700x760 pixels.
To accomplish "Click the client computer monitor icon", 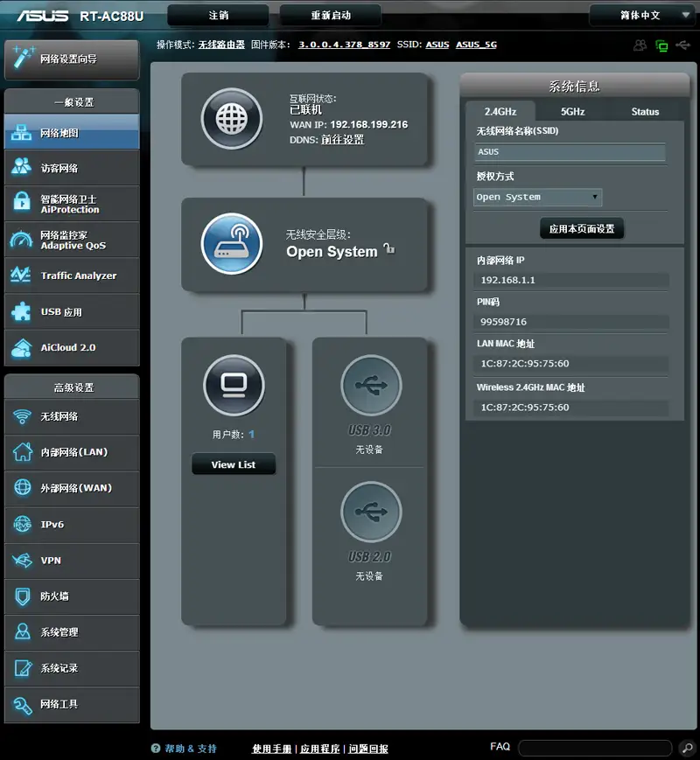I will [x=234, y=386].
